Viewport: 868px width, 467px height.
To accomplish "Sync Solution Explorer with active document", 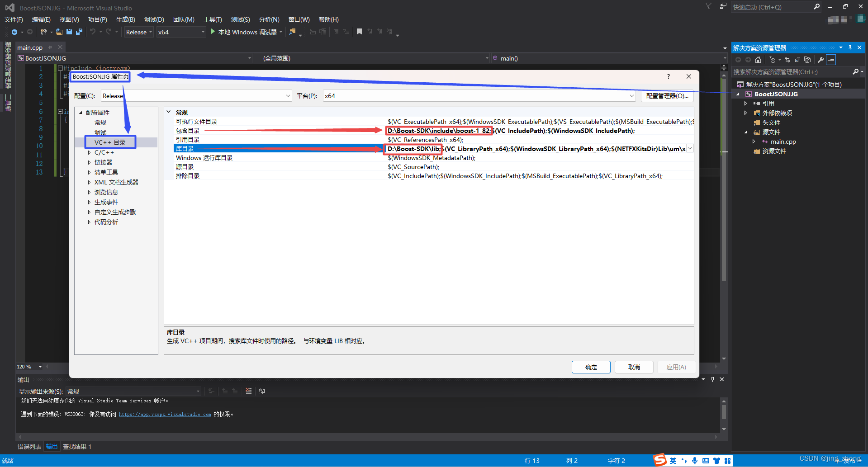I will coord(787,59).
